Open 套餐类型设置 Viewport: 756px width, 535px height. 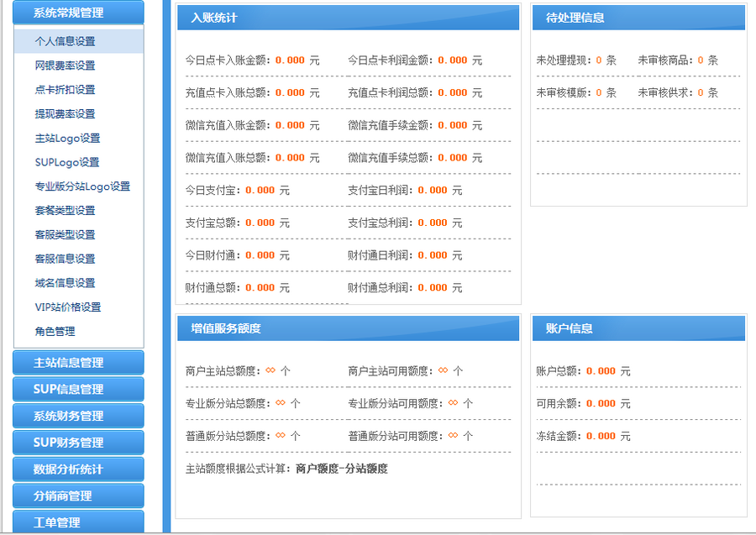[x=65, y=210]
